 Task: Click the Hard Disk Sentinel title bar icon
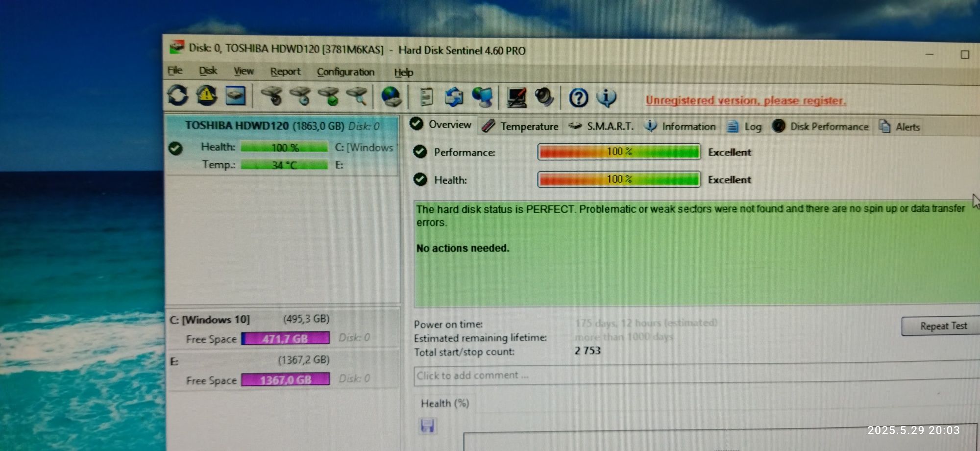point(177,47)
